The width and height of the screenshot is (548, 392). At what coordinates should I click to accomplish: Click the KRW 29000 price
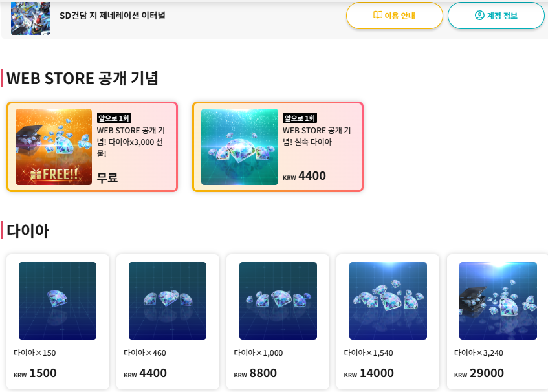click(479, 373)
